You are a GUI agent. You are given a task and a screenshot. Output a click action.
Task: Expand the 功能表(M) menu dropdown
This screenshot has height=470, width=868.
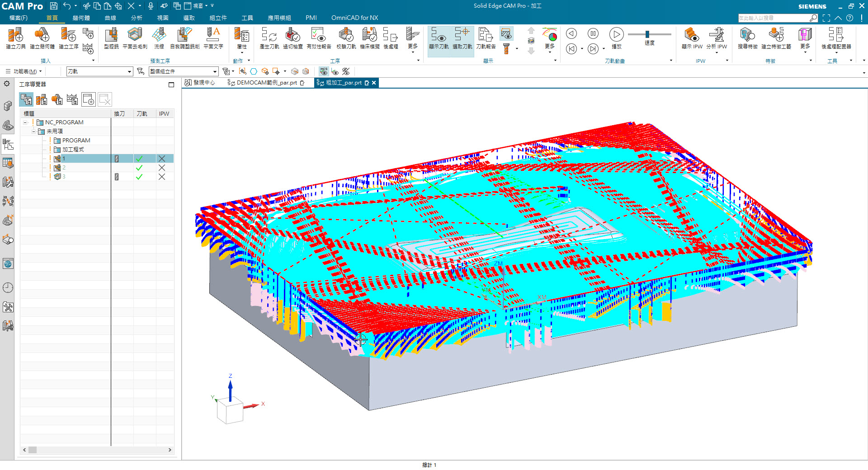(24, 71)
